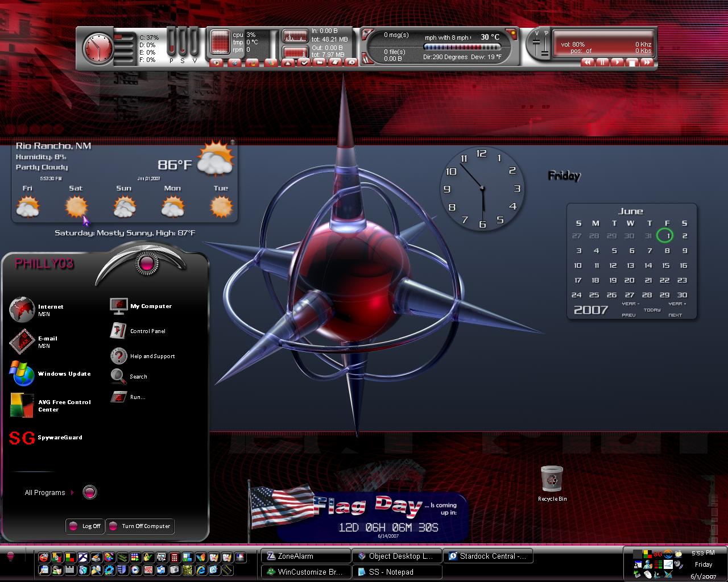The width and height of the screenshot is (728, 582).
Task: Open AVG Free Control Center
Action: tap(50, 405)
